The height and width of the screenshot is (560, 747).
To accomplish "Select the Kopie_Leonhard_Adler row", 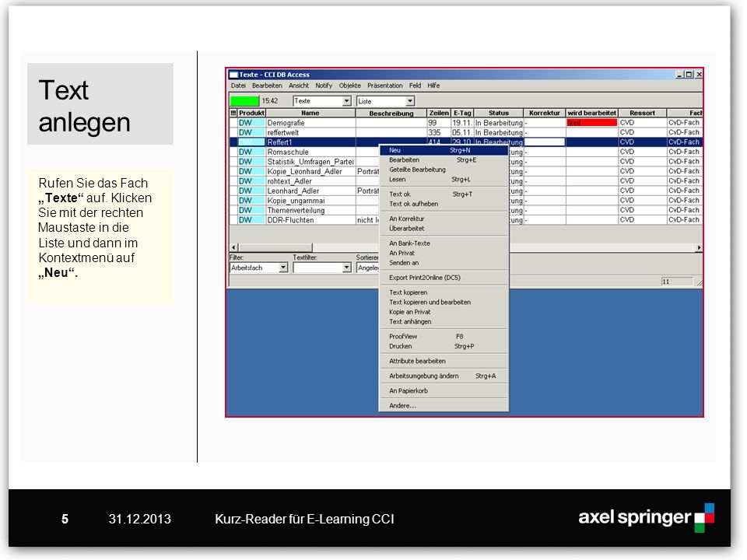I will point(466,171).
